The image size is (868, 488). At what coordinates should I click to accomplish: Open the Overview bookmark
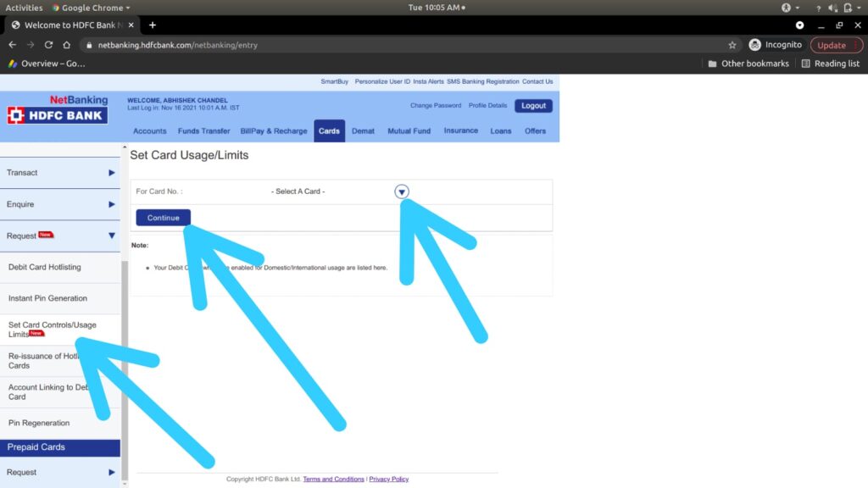(x=47, y=64)
